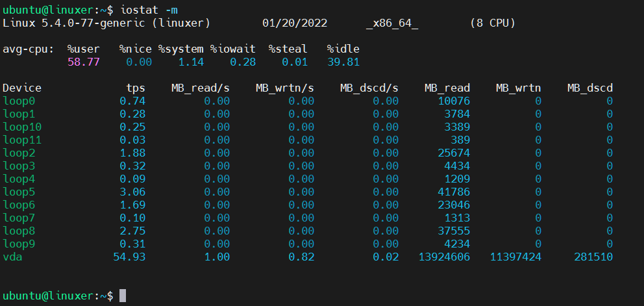Click the device name 'loop9'
The width and height of the screenshot is (644, 306).
point(19,244)
